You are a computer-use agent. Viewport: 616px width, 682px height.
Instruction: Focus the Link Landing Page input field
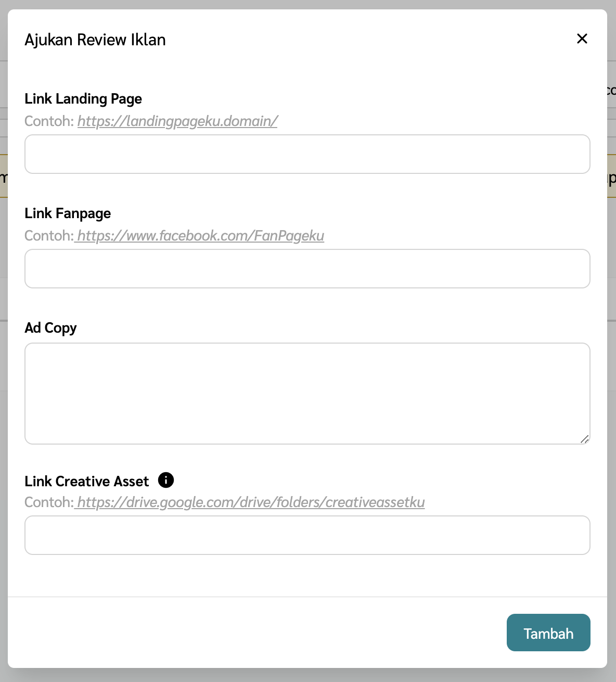(307, 154)
